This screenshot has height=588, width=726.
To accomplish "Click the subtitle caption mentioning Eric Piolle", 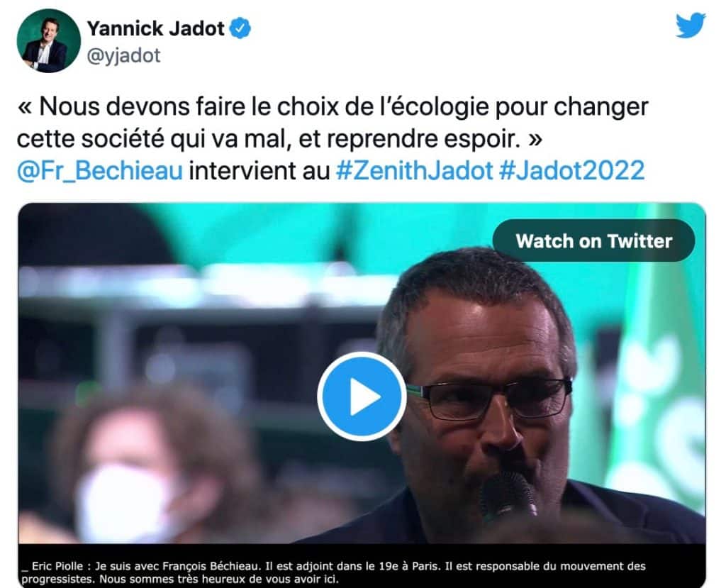I will tap(333, 572).
